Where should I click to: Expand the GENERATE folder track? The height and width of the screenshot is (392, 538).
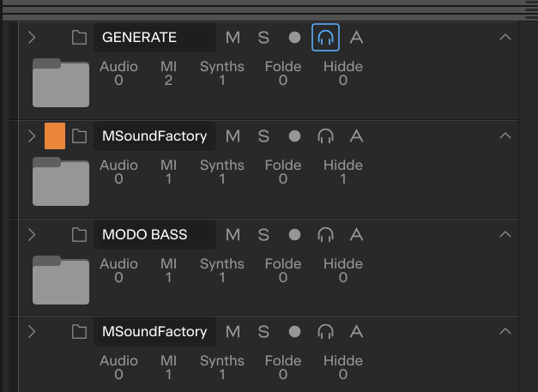(32, 38)
